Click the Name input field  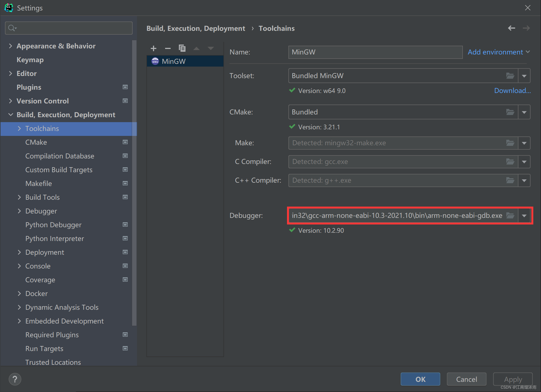(375, 52)
